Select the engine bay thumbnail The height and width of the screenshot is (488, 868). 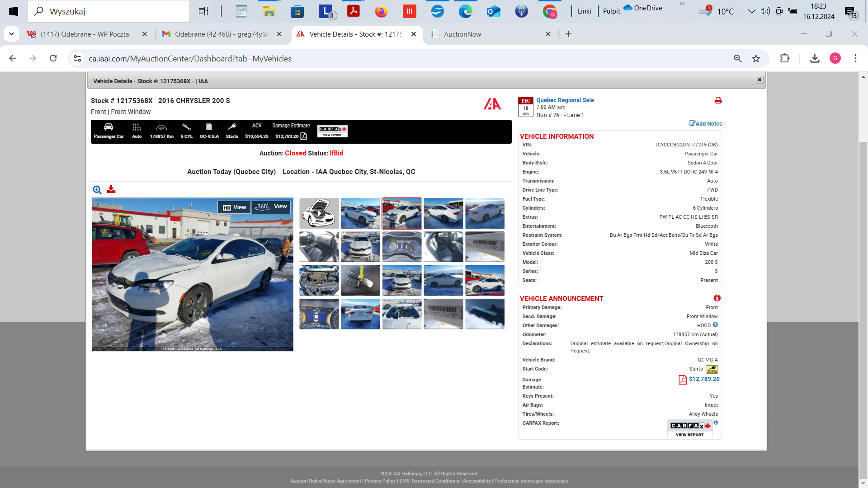pyautogui.click(x=319, y=280)
